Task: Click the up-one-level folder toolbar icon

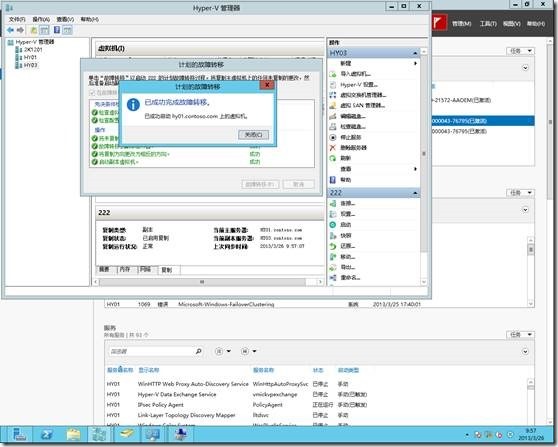Action: point(33,30)
